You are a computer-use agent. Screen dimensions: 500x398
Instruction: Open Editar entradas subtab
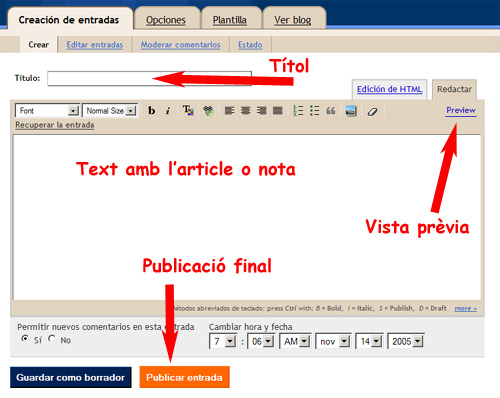(x=95, y=44)
